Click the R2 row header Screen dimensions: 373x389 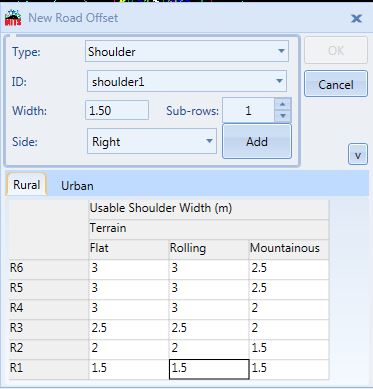[49, 350]
